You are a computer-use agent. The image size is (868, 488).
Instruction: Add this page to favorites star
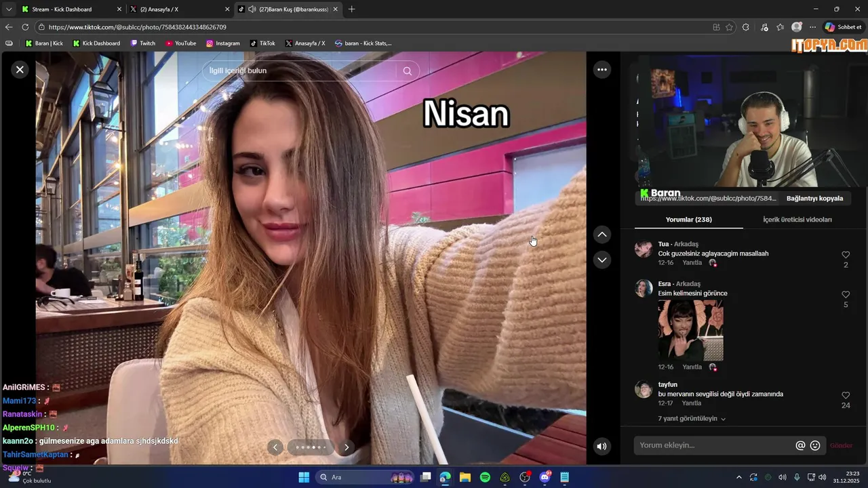(x=729, y=27)
